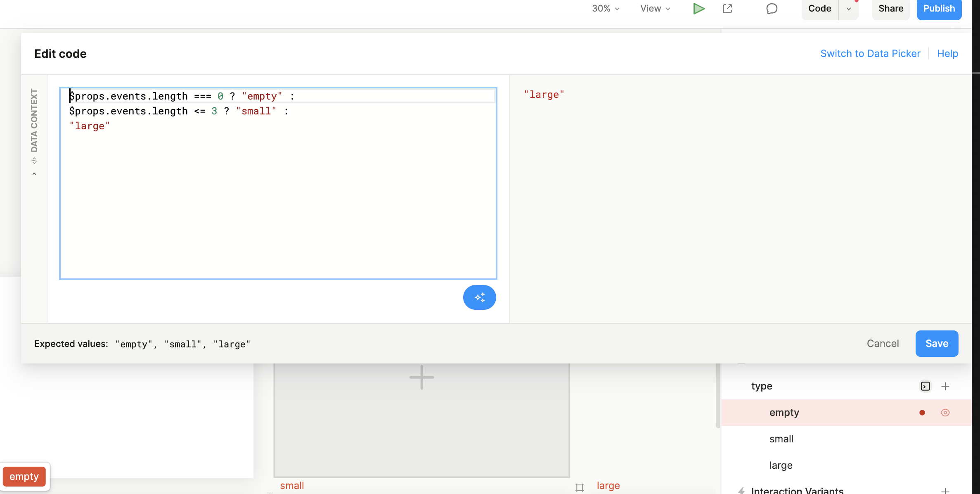980x494 pixels.
Task: Click the blue AI sparkle assistant button
Action: (479, 297)
